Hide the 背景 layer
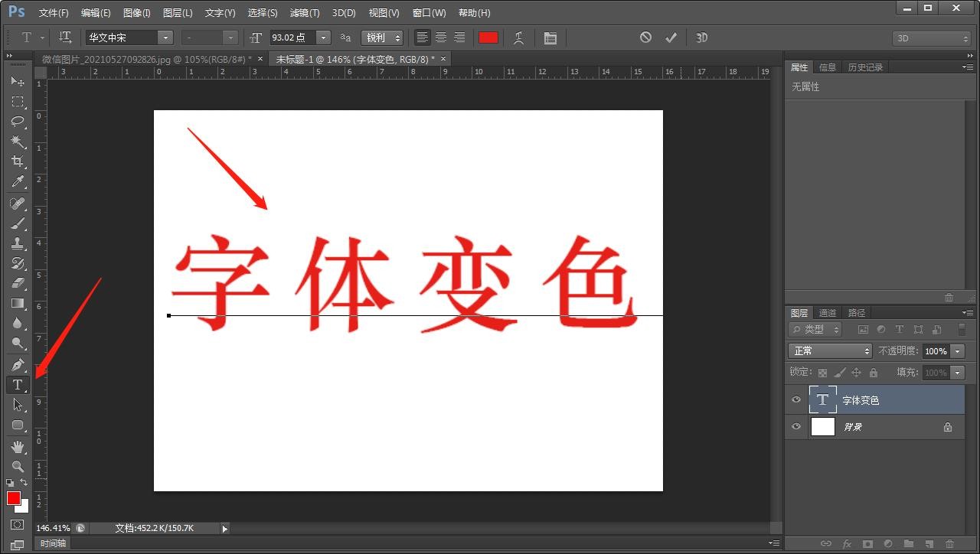The image size is (980, 554). tap(796, 426)
